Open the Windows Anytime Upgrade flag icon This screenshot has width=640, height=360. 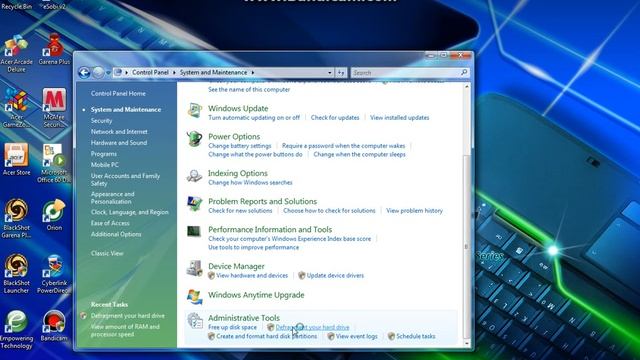tap(195, 297)
